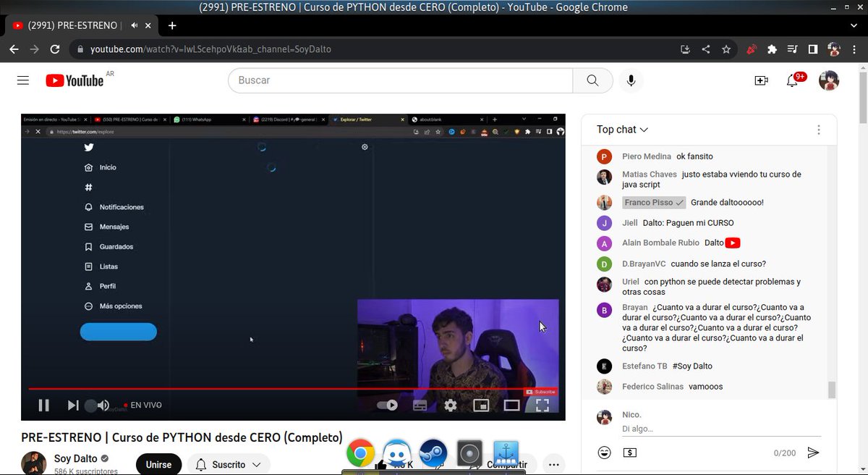
Task: Share this page from address bar
Action: [x=706, y=49]
